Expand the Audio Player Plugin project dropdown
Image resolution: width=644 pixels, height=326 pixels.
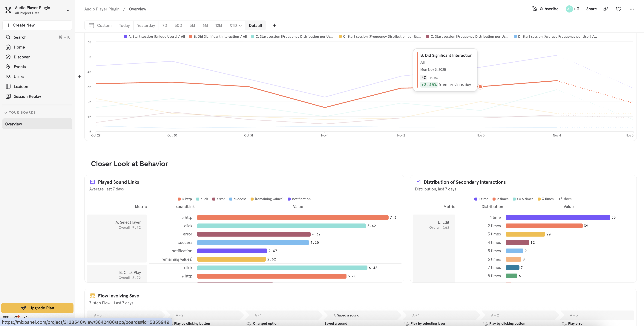(68, 10)
